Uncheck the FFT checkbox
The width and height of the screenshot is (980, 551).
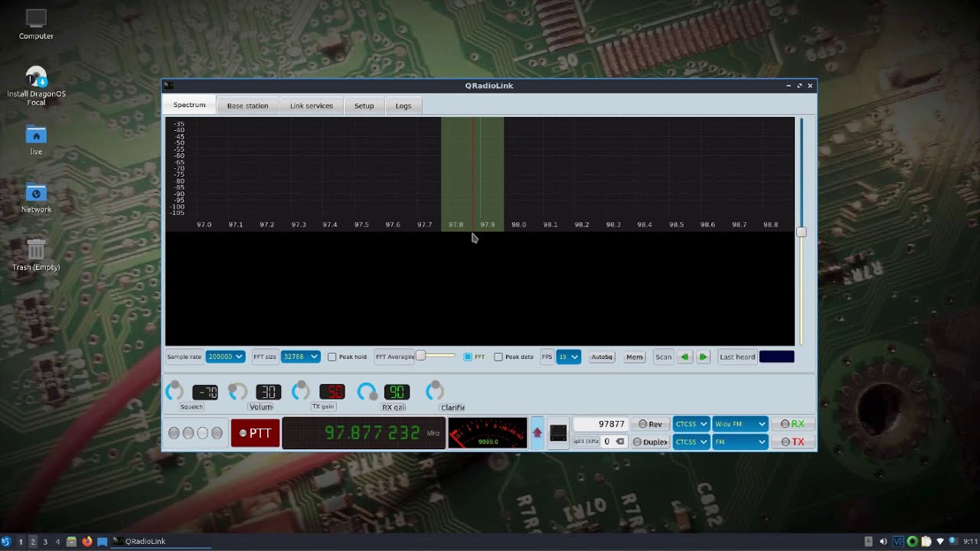pos(468,357)
